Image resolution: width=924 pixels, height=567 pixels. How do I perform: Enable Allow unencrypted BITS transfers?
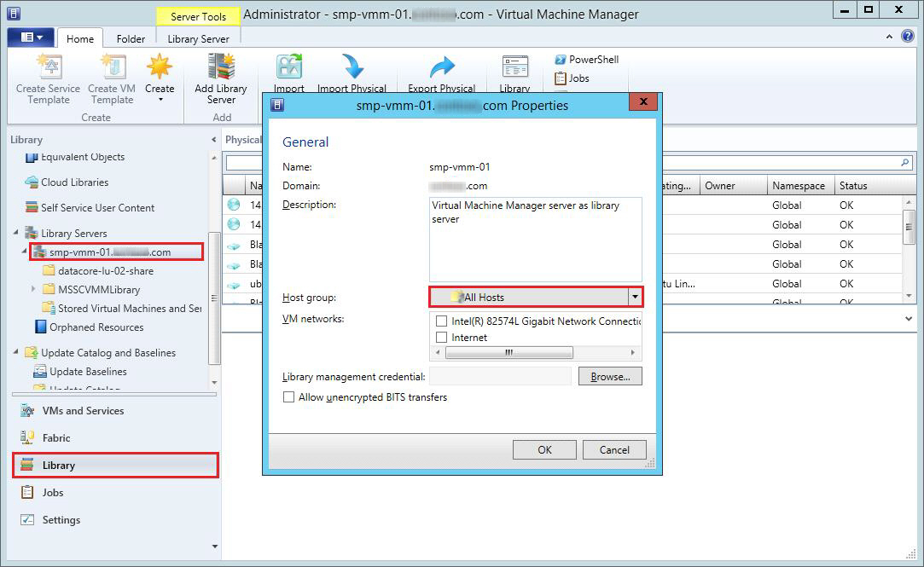pos(289,397)
